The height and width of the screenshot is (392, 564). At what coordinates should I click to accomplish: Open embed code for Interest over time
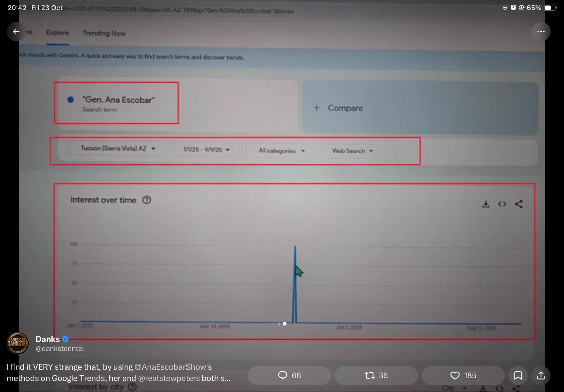pos(502,204)
